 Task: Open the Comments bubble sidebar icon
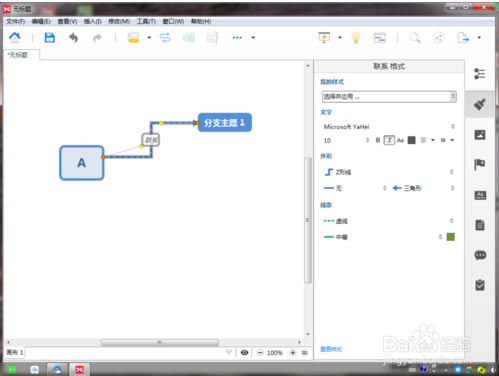pyautogui.click(x=480, y=255)
